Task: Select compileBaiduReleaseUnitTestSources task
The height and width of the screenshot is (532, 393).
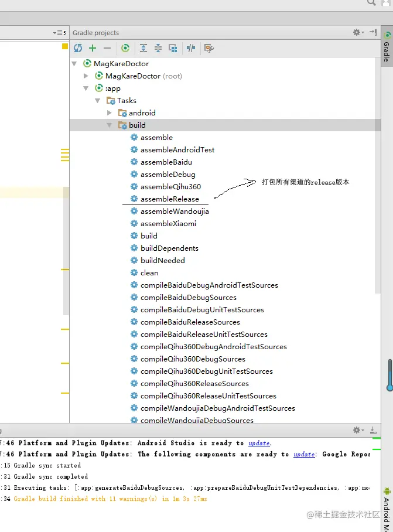Action: pyautogui.click(x=199, y=334)
